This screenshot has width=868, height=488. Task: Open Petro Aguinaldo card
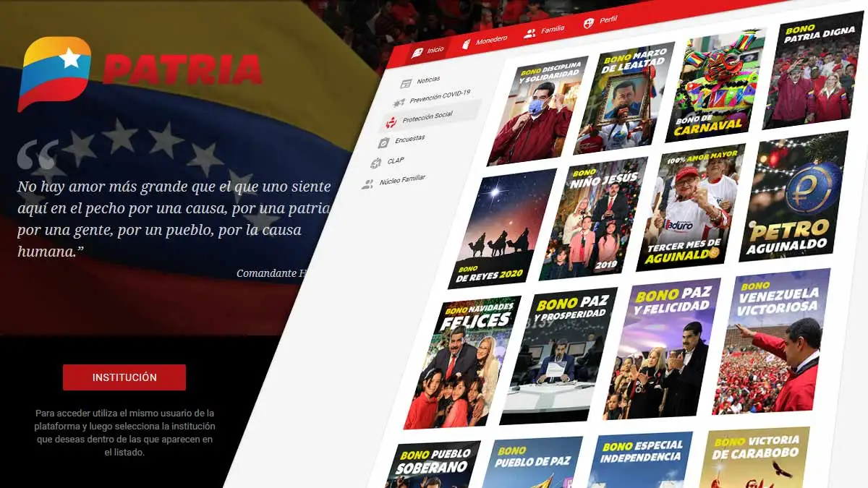(x=793, y=196)
